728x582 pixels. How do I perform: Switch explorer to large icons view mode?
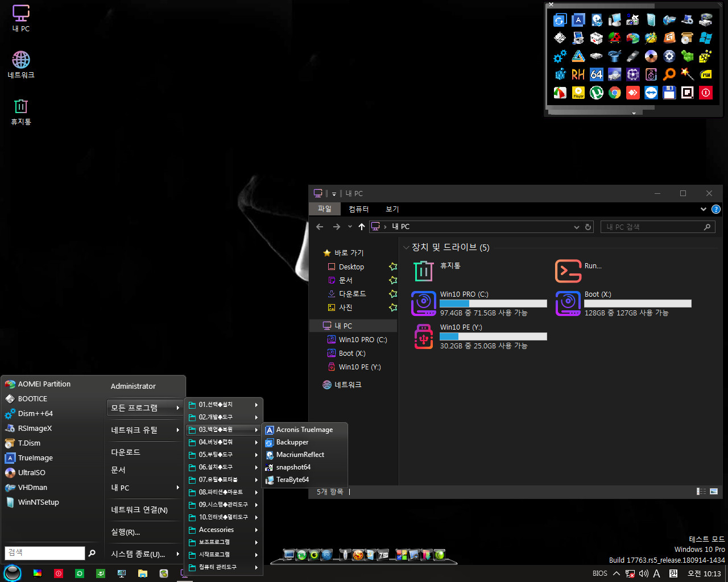pyautogui.click(x=714, y=492)
